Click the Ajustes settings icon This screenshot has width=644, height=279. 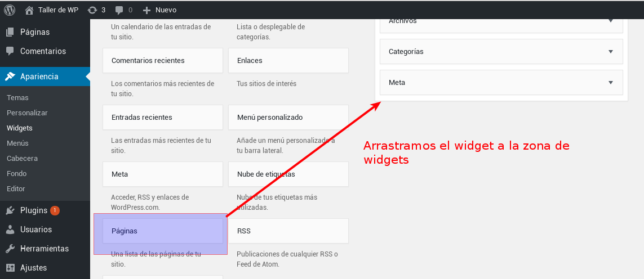10,268
